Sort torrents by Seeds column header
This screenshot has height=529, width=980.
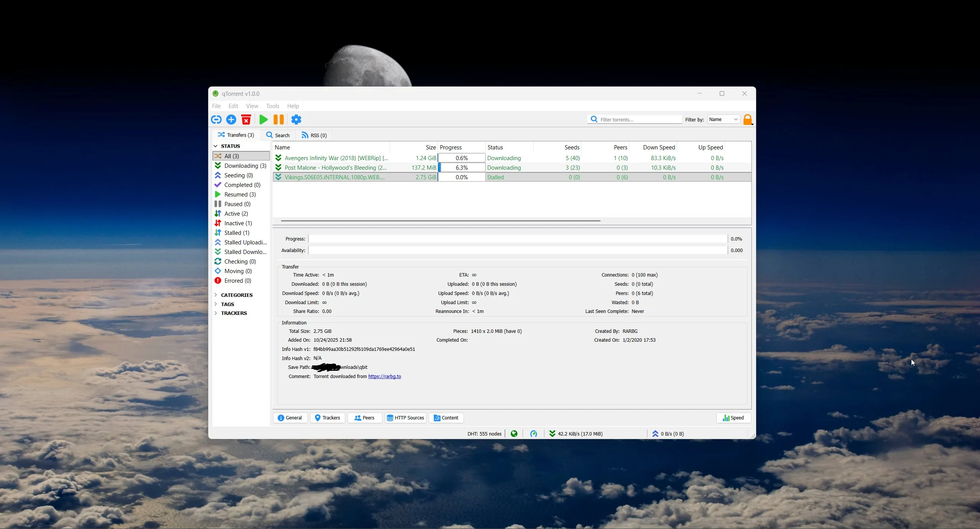pos(557,147)
